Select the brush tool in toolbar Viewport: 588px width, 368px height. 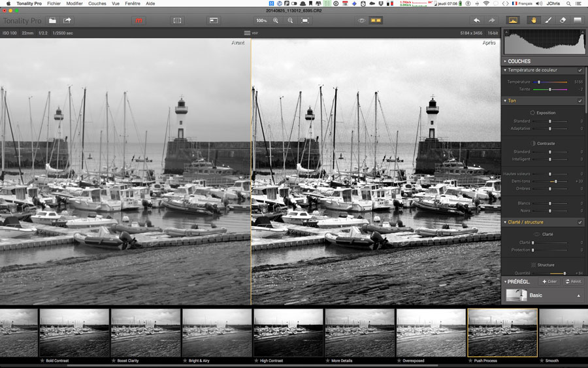pos(548,20)
